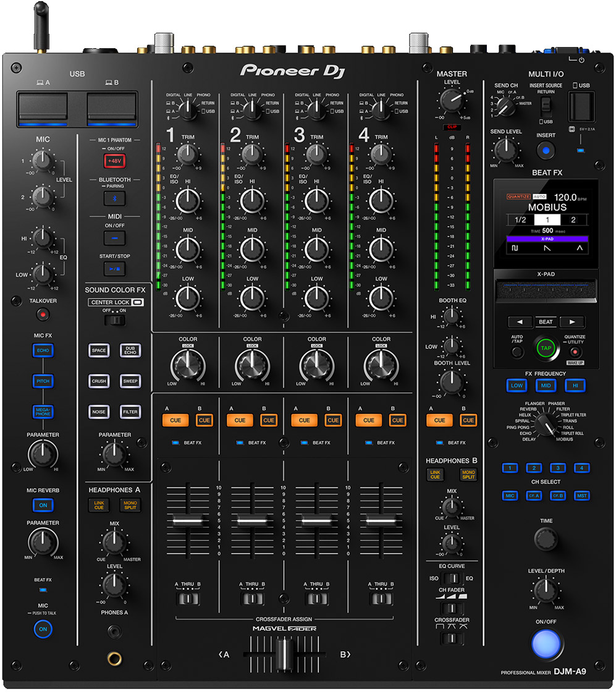Click the USB A port button

(x=43, y=109)
